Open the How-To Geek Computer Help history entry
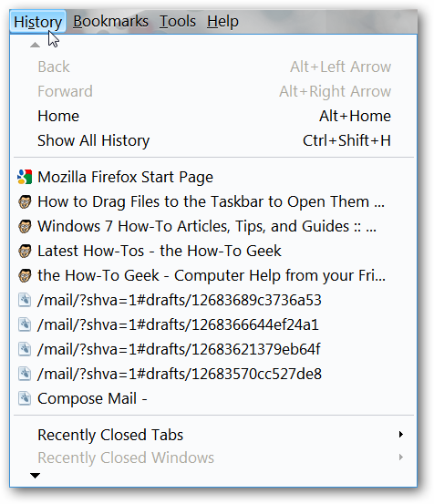434x504 pixels. pos(213,275)
